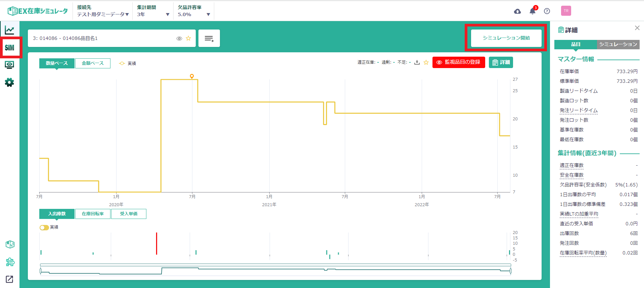Open the settings gear in sidebar
This screenshot has width=644, height=288.
pyautogui.click(x=9, y=82)
